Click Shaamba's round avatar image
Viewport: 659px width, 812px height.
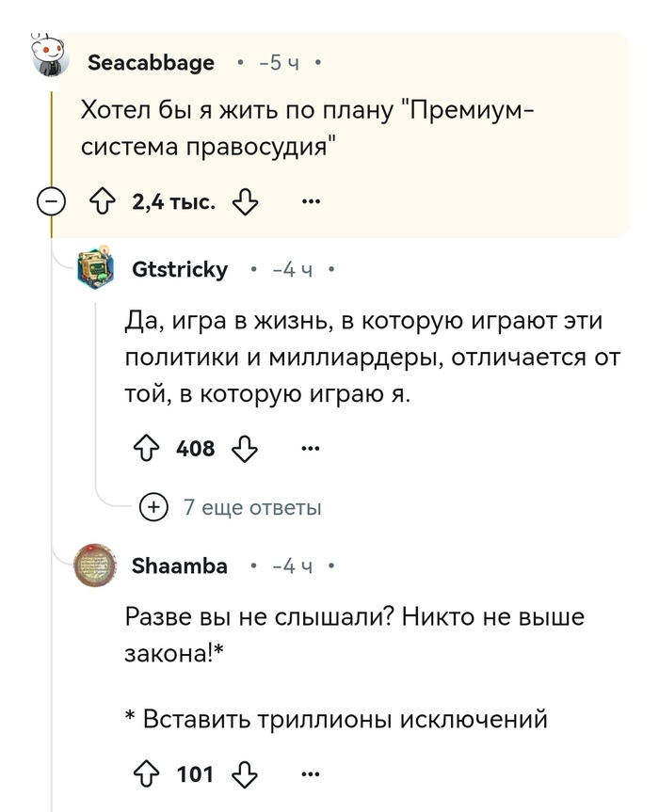pyautogui.click(x=94, y=565)
